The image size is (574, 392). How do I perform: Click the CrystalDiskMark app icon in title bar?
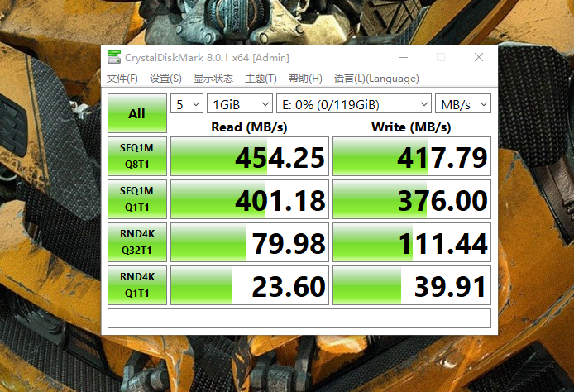click(x=114, y=57)
